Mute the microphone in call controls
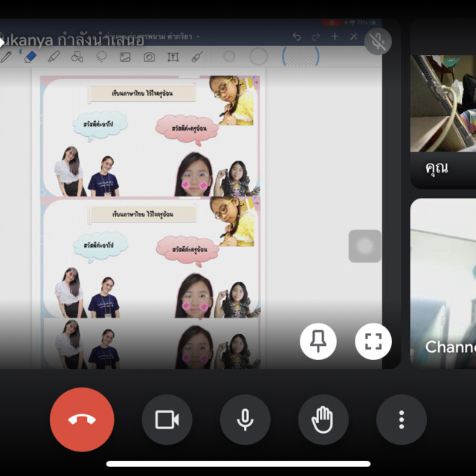 click(x=245, y=419)
